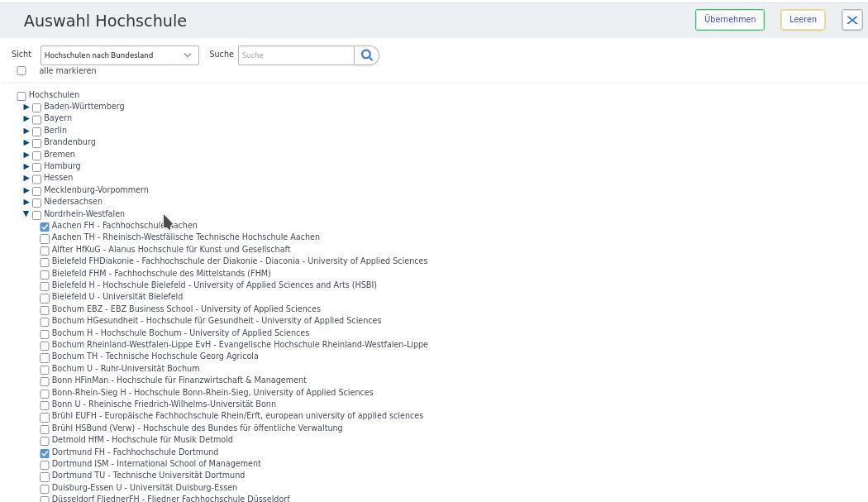Click the Dortmund TU - Technische Universität label

(148, 476)
